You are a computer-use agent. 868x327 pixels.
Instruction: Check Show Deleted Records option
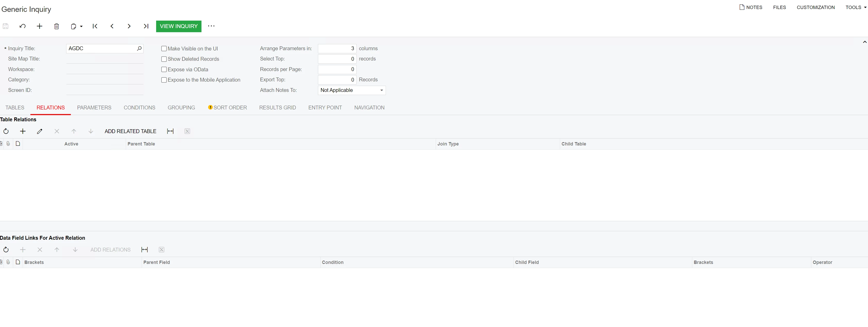tap(164, 59)
